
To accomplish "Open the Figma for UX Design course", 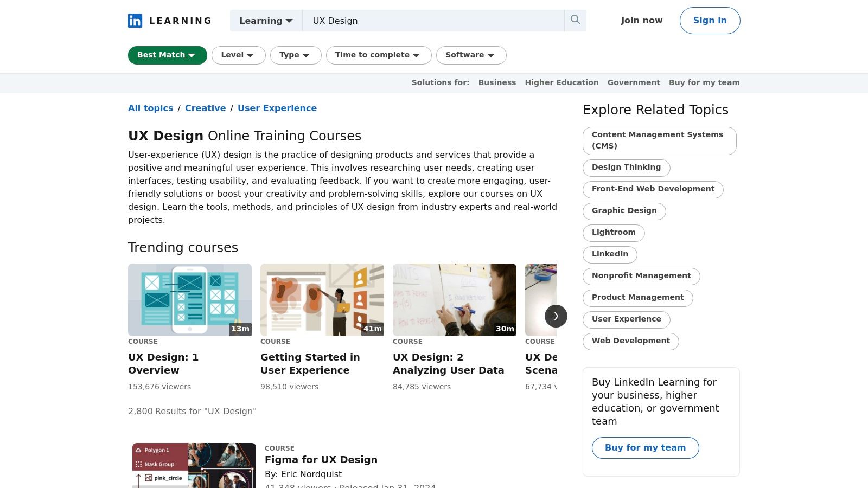I will tap(321, 460).
